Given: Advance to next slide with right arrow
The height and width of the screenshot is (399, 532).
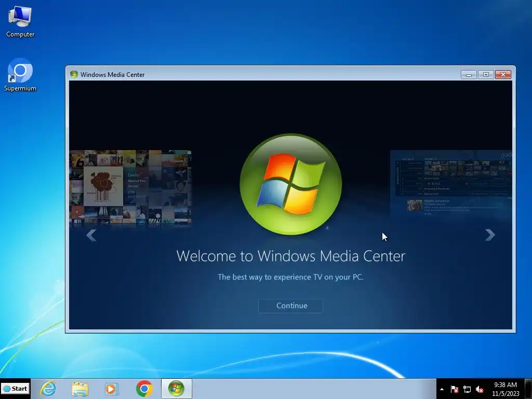Looking at the screenshot, I should click(490, 235).
